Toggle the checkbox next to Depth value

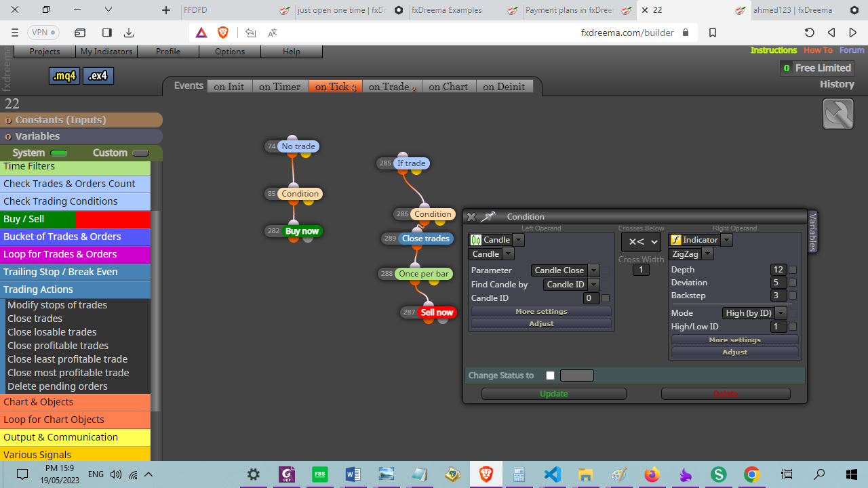(x=793, y=270)
